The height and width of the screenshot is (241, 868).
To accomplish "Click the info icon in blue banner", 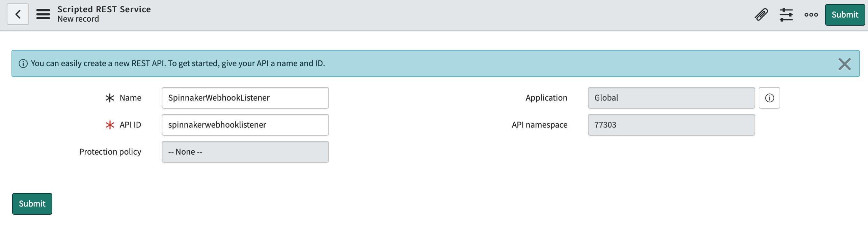I will coord(23,63).
